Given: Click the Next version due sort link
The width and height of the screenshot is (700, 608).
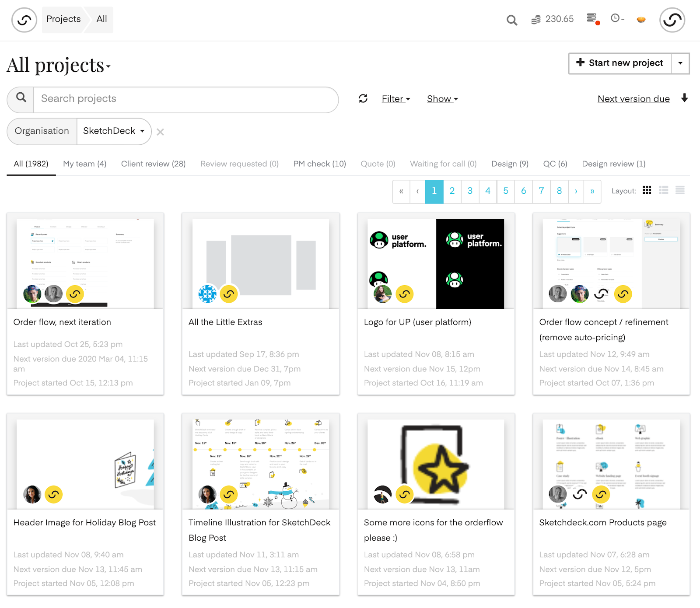Looking at the screenshot, I should (634, 99).
